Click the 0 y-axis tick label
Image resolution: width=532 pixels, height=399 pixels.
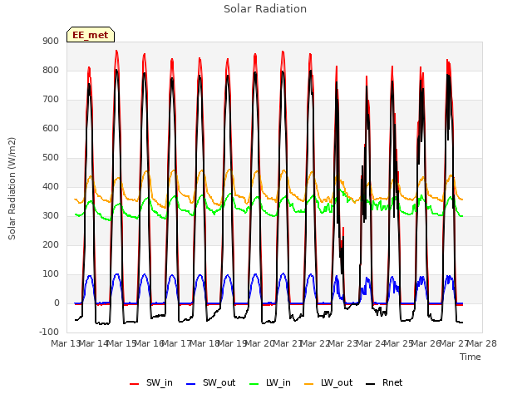pyautogui.click(x=57, y=303)
